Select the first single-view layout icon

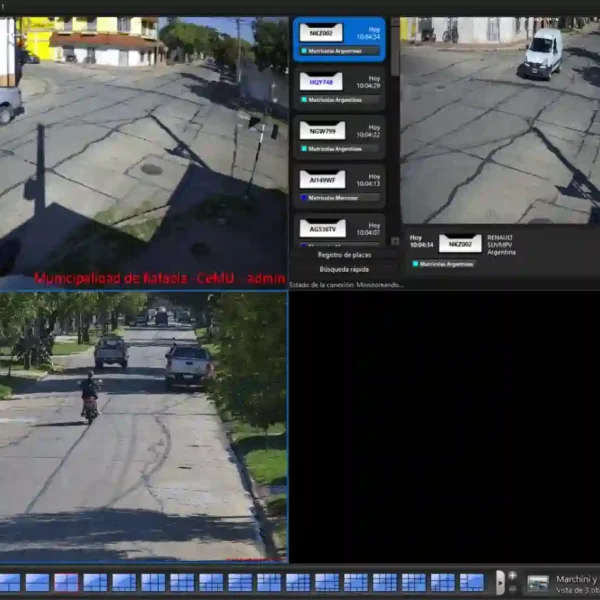(x=9, y=582)
